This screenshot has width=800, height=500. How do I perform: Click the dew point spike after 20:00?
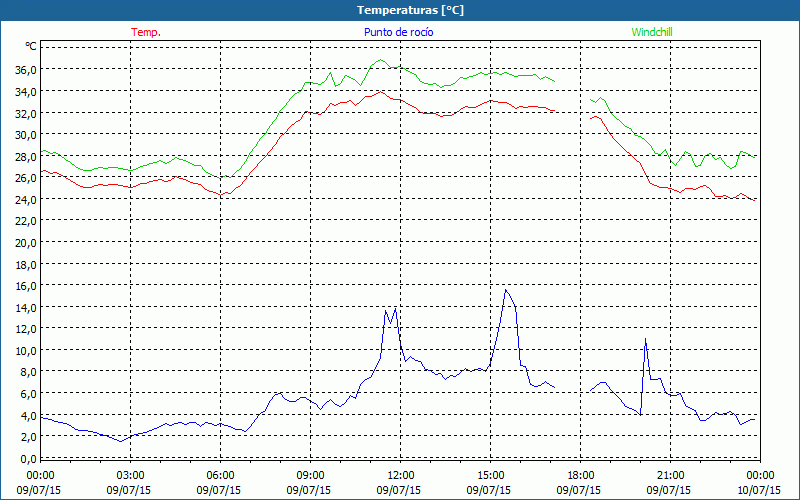click(645, 339)
